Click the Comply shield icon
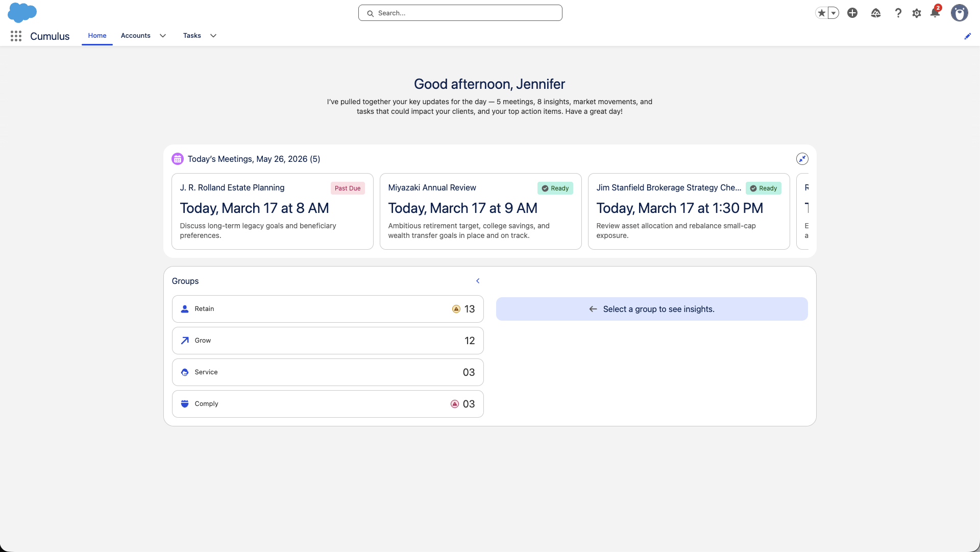 (x=185, y=404)
